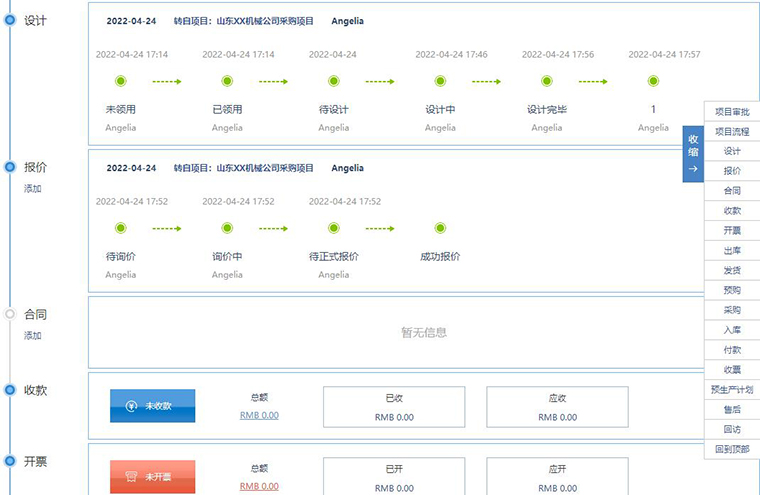Click the 开票 timeline node on the left
Viewport: 760px width, 495px height.
(10, 461)
